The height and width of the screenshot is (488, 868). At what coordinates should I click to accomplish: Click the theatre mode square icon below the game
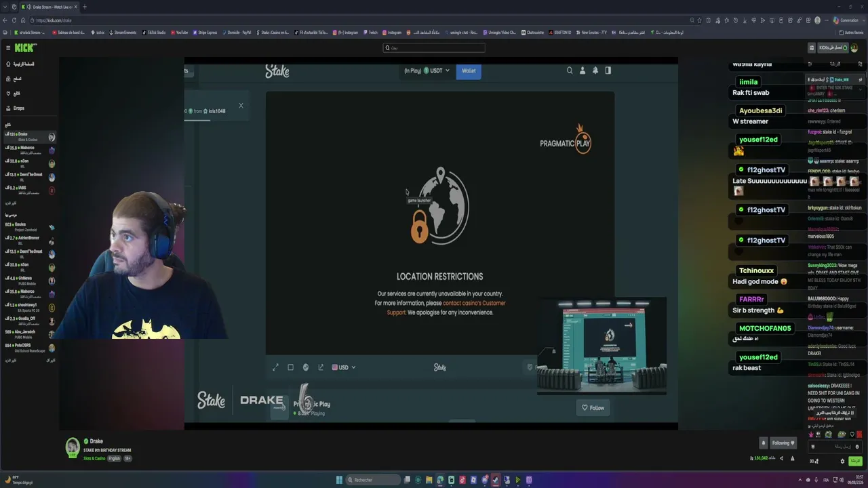tap(290, 367)
